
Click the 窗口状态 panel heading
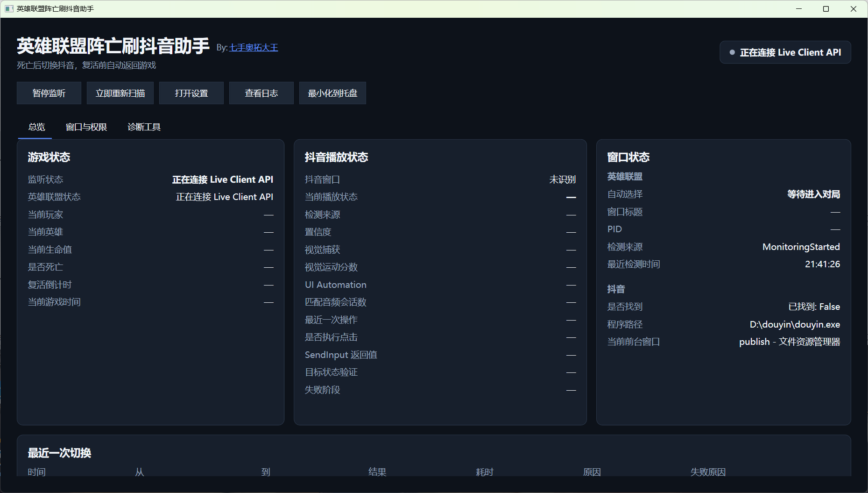click(628, 157)
